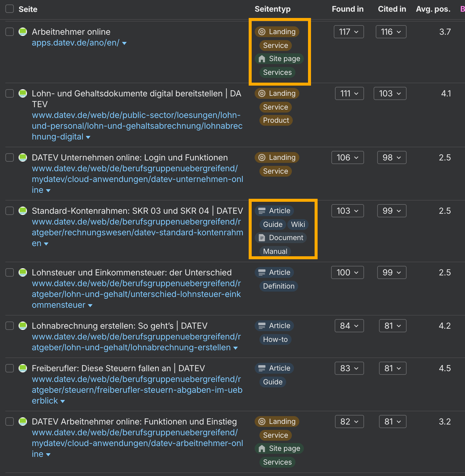Click Document tag icon in Standard-Kontenrahmen row
Image resolution: width=465 pixels, height=476 pixels.
[262, 238]
